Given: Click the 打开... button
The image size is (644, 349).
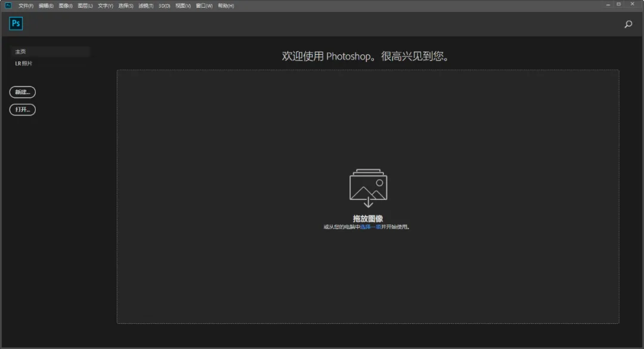Looking at the screenshot, I should click(x=23, y=109).
